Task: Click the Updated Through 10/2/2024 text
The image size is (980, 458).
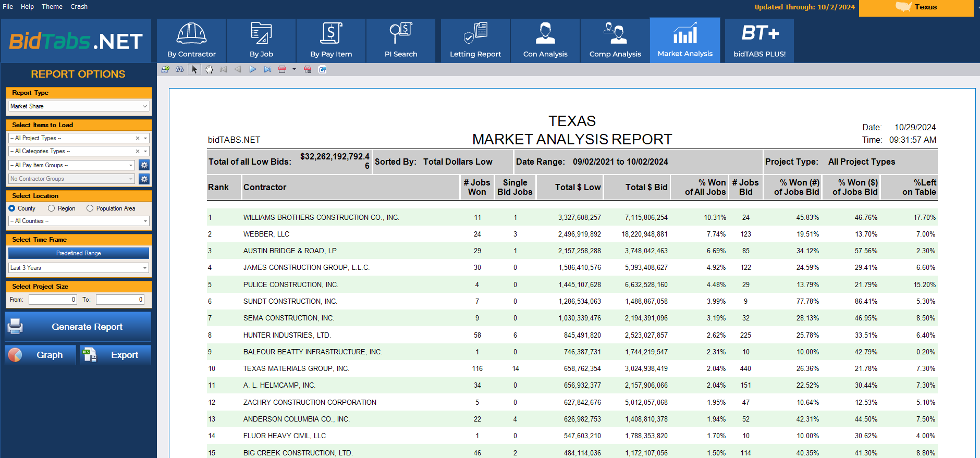Action: point(804,7)
